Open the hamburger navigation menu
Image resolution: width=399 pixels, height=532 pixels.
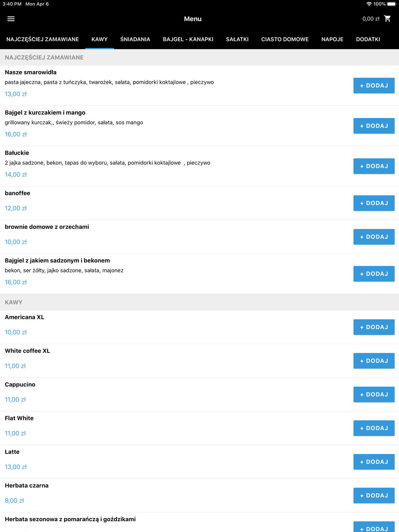pyautogui.click(x=11, y=19)
